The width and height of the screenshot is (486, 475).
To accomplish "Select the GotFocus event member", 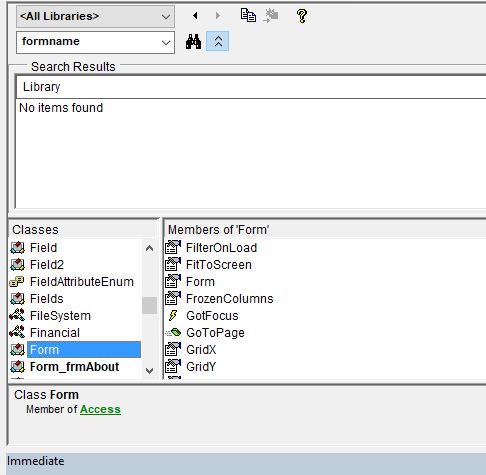I will (x=212, y=316).
